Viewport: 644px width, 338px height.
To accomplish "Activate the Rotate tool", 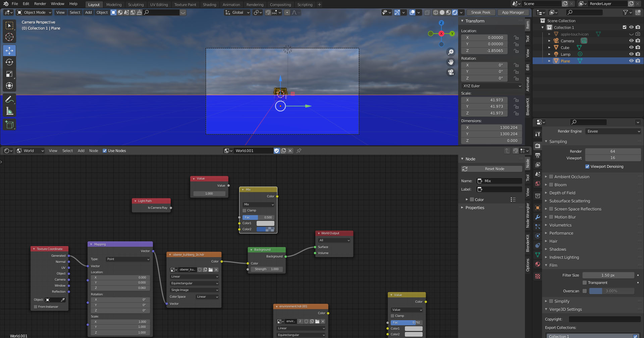I will (x=9, y=62).
